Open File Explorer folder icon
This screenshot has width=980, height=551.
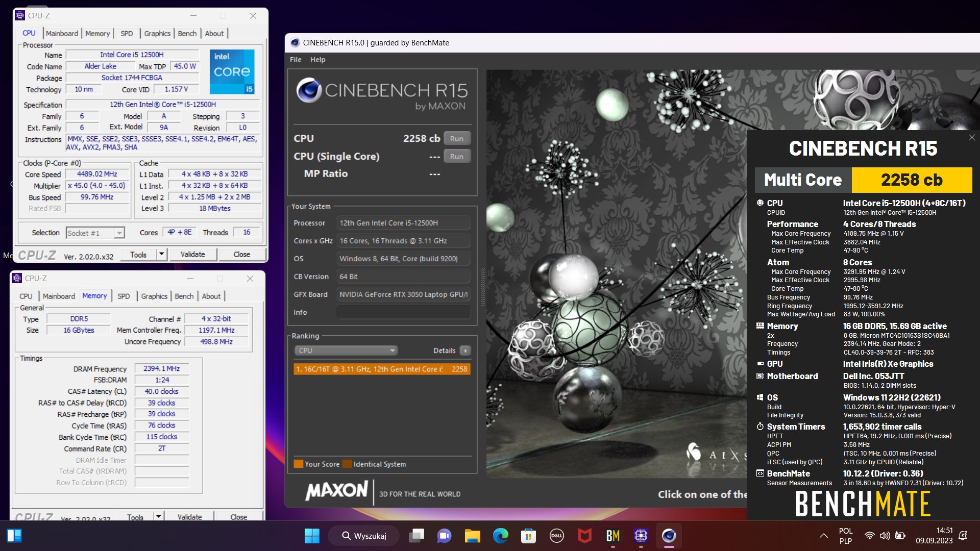pyautogui.click(x=473, y=536)
